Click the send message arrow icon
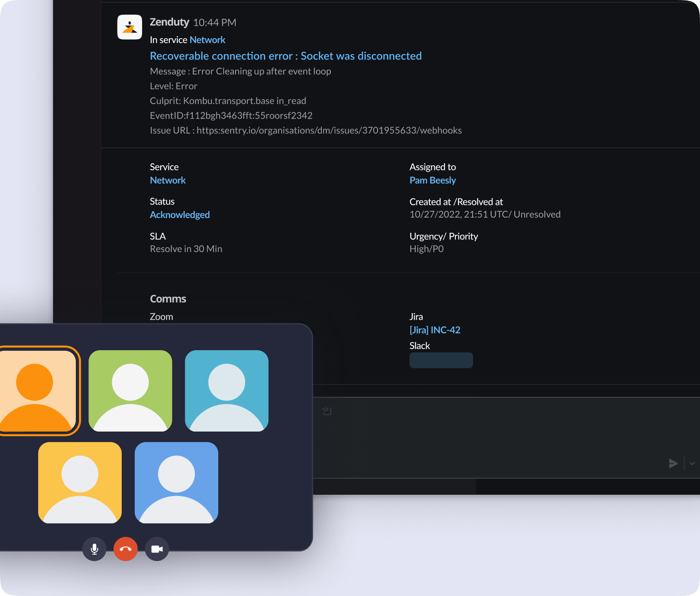Screen dimensions: 700x596 click(x=673, y=463)
